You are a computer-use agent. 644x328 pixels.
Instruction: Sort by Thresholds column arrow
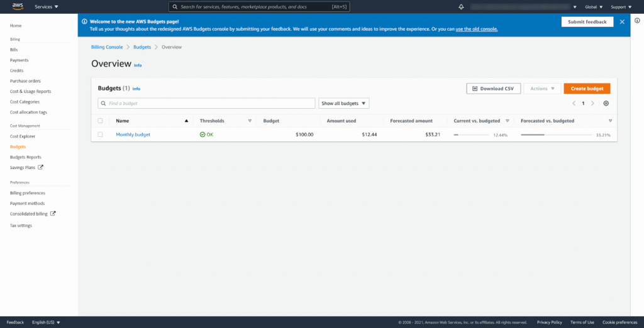(x=250, y=121)
